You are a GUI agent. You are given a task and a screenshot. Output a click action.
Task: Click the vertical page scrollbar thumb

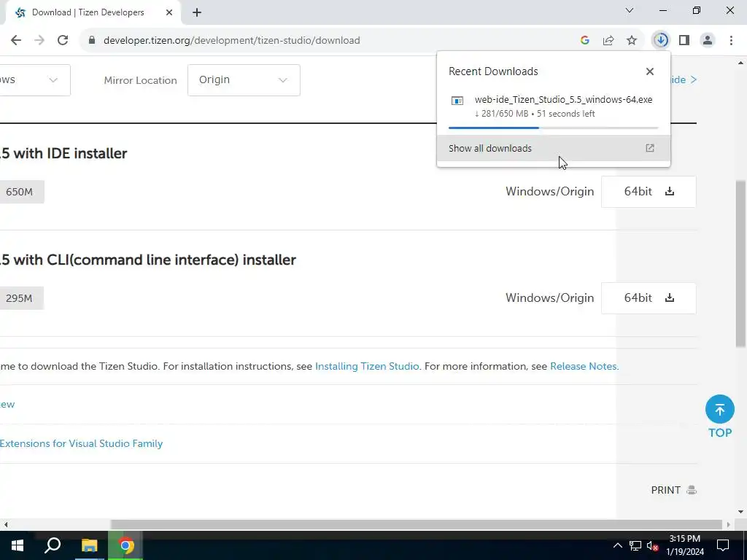[x=740, y=263]
